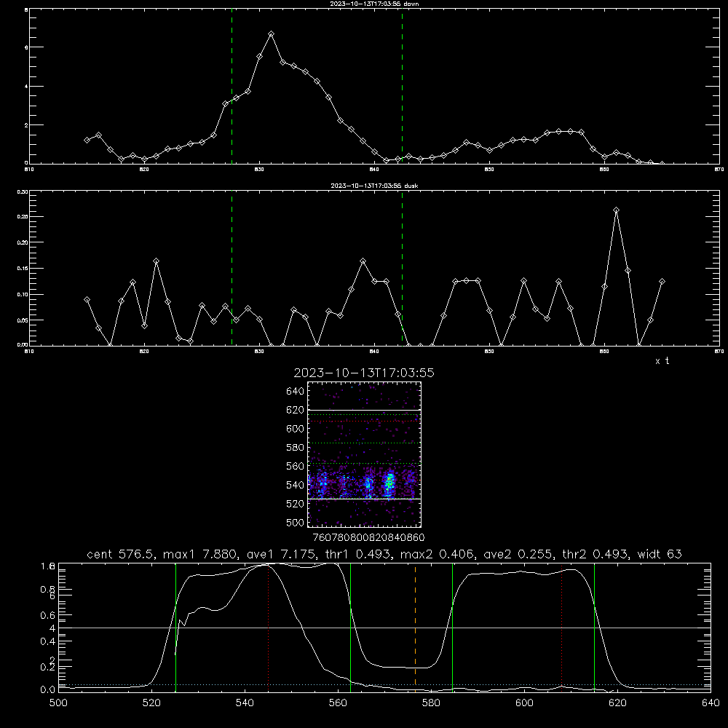Click the '2023-10-13T17:03:55 dawn' plot title

click(374, 4)
